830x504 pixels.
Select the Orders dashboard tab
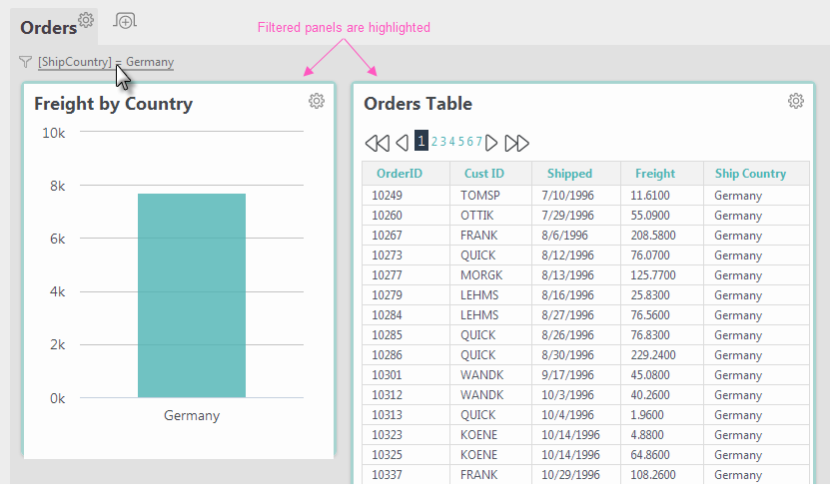point(49,28)
